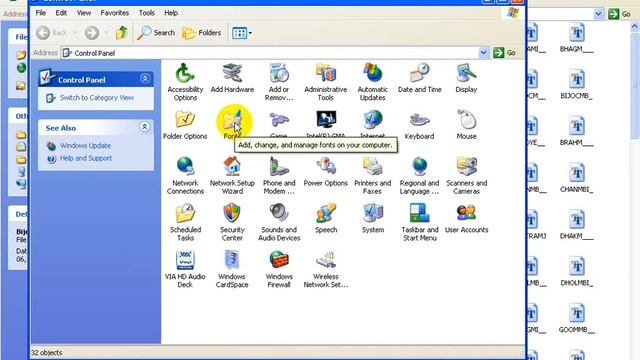
Task: Open the Help menu
Action: click(171, 13)
